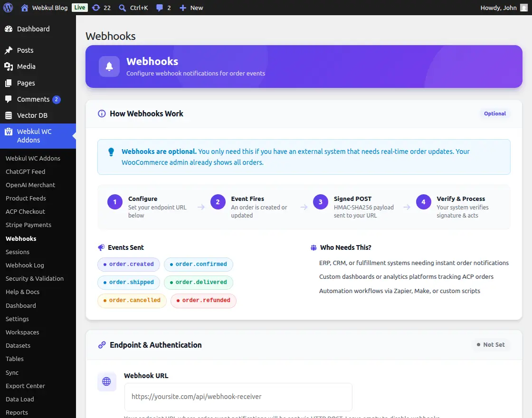Screen dimensions: 532x418
Task: Open the Howdy, John account menu
Action: coord(499,7)
